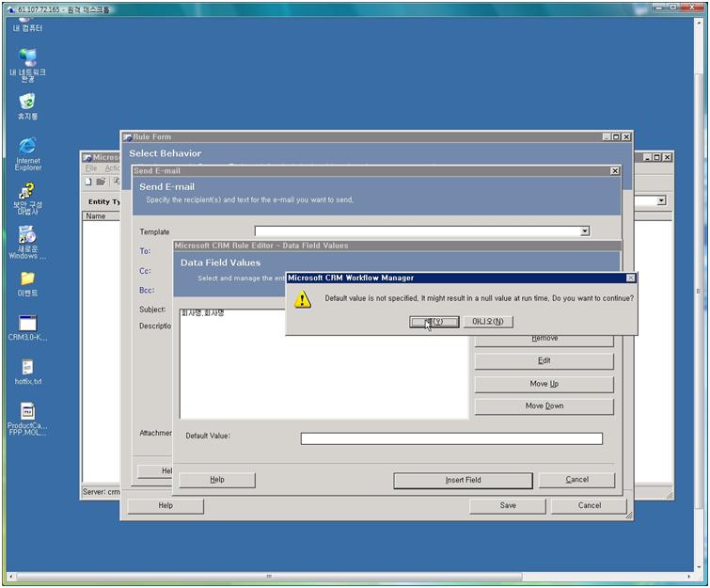Open Help in the Data Field Values dialog

(x=217, y=480)
